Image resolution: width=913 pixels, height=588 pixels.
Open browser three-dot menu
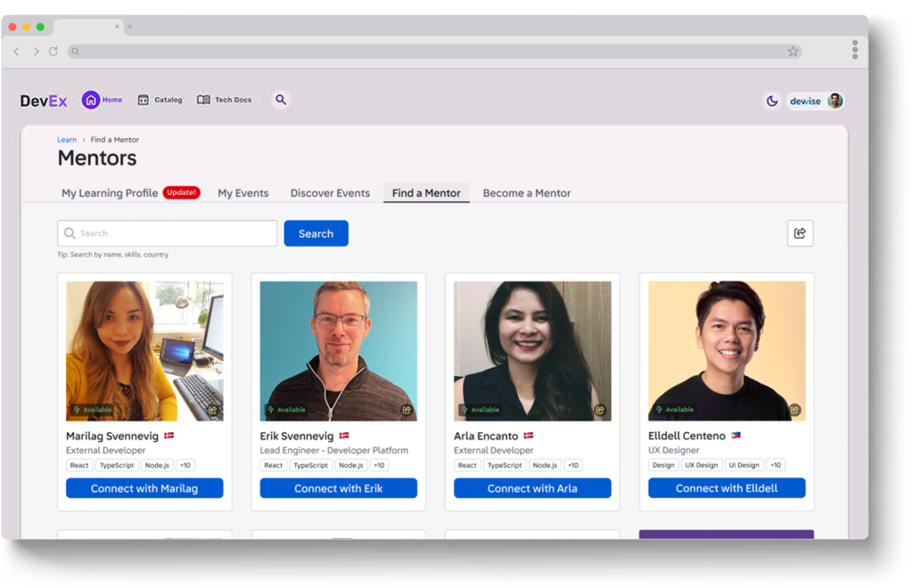coord(854,49)
